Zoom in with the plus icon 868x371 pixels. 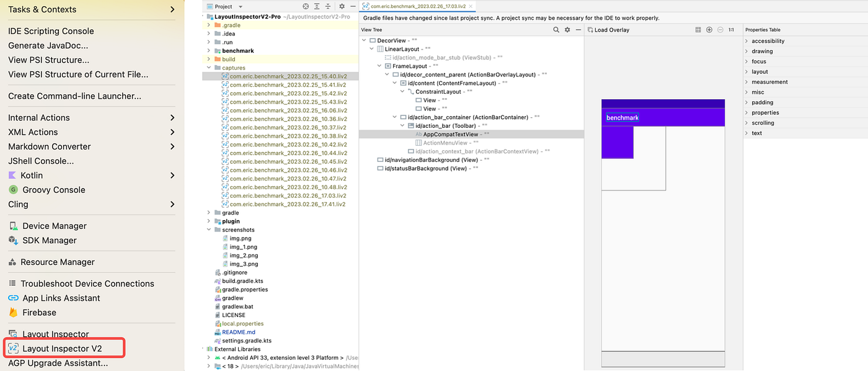coord(709,30)
